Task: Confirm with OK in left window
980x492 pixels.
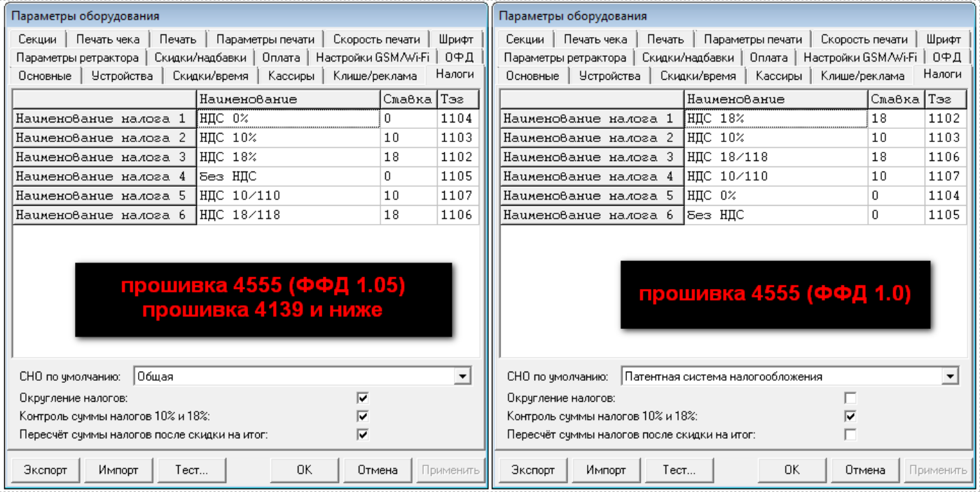Action: coord(304,470)
